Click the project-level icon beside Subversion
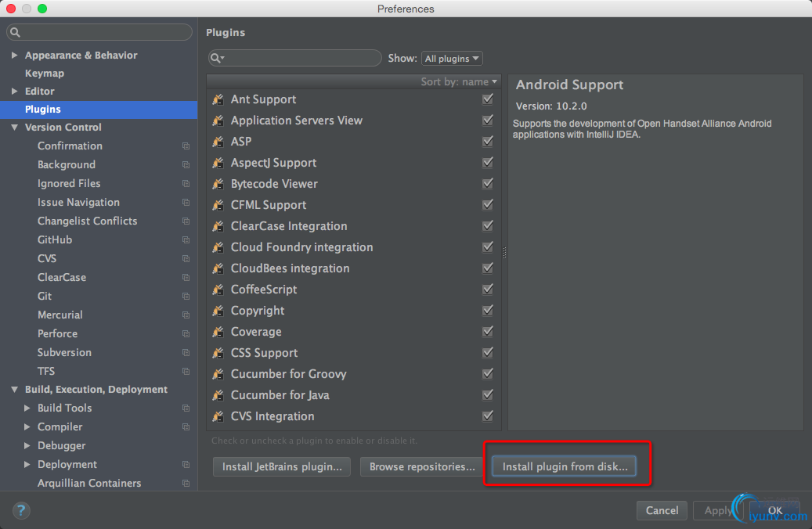 (x=186, y=352)
